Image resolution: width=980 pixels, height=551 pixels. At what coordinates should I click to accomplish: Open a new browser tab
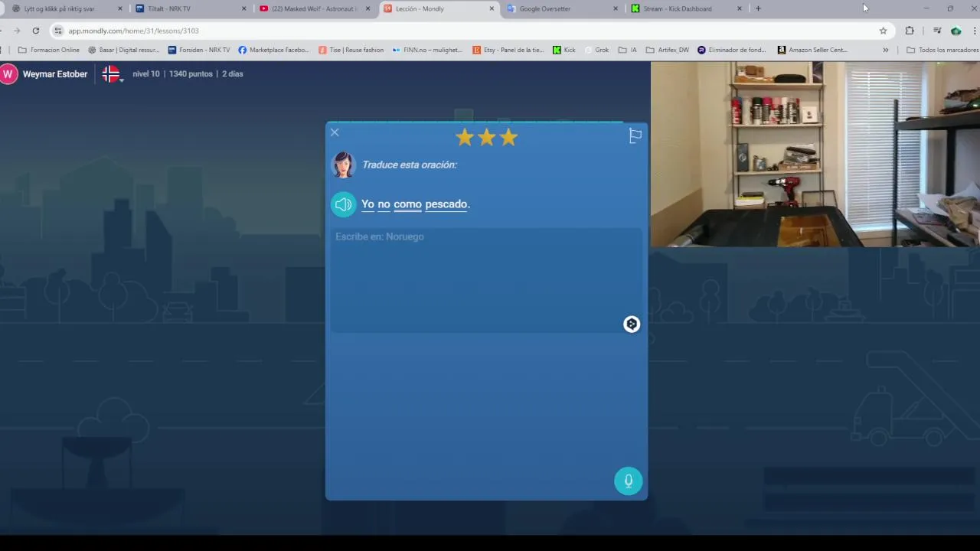[x=758, y=8]
